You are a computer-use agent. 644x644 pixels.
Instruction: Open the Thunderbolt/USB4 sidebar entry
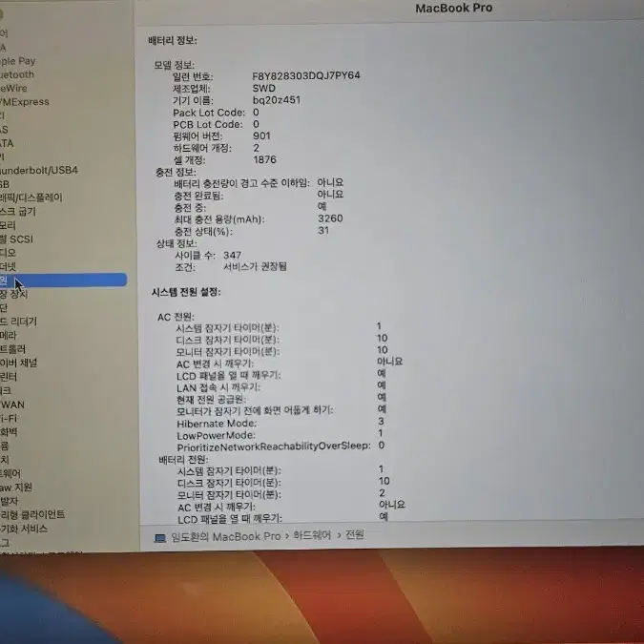click(39, 170)
